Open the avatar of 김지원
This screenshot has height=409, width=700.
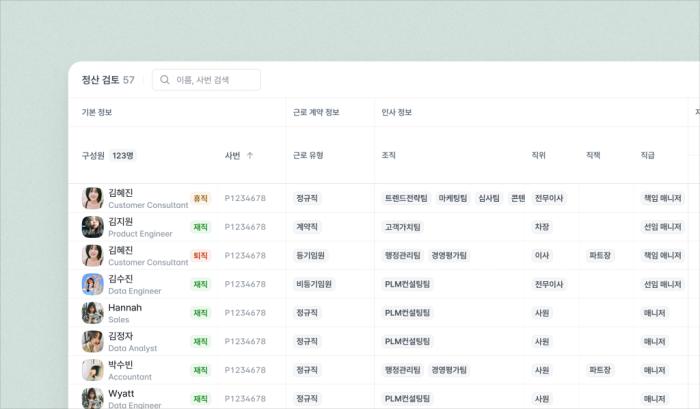(x=93, y=227)
